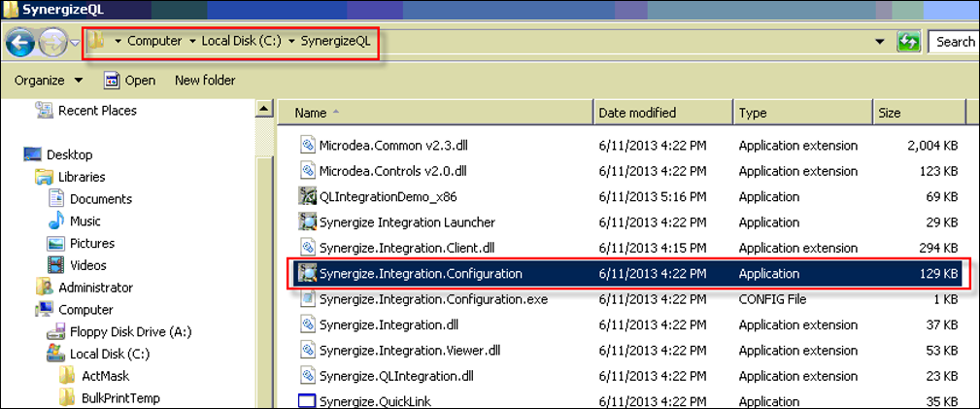Select the QLIntegrationDemo_x86 application icon
Image resolution: width=980 pixels, height=409 pixels.
tap(307, 197)
